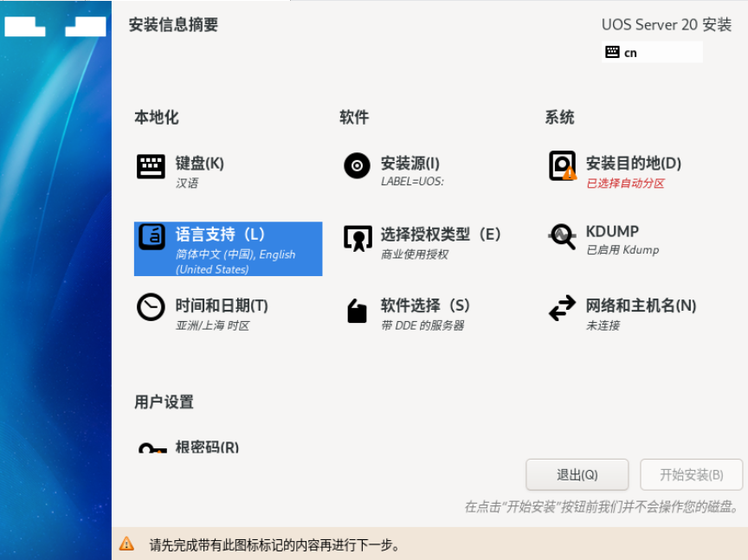The image size is (748, 560).
Task: Click the Installation Destination disk icon
Action: tap(563, 165)
